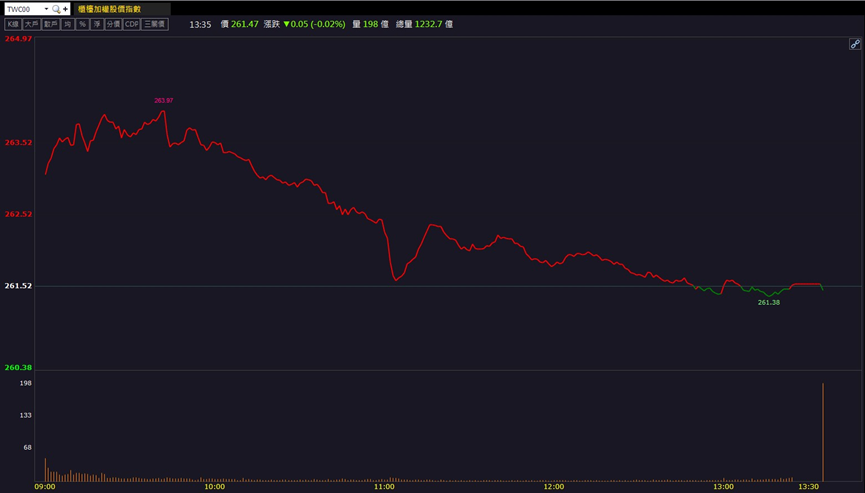The image size is (865, 493).
Task: Click the tall volume bar at 13:30
Action: pyautogui.click(x=823, y=432)
